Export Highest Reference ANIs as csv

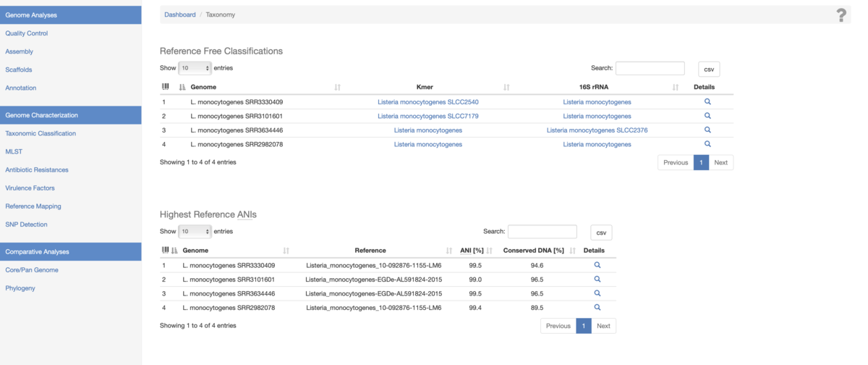tap(601, 232)
